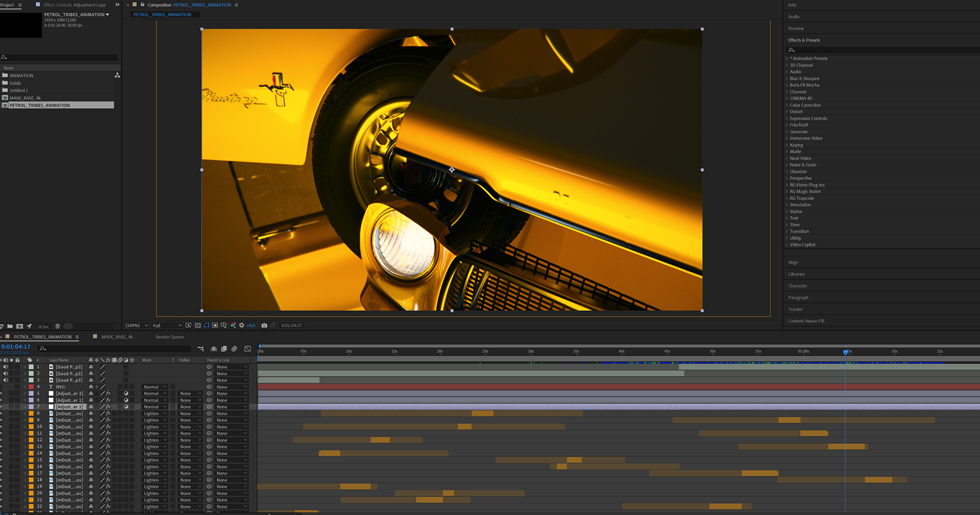Screen dimensions: 980x515
Task: Open Fast Previews options in viewer
Action: [x=188, y=325]
